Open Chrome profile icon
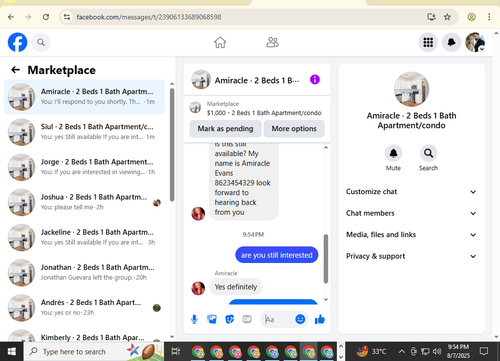Viewport: 500px width, 361px height. pos(471,17)
